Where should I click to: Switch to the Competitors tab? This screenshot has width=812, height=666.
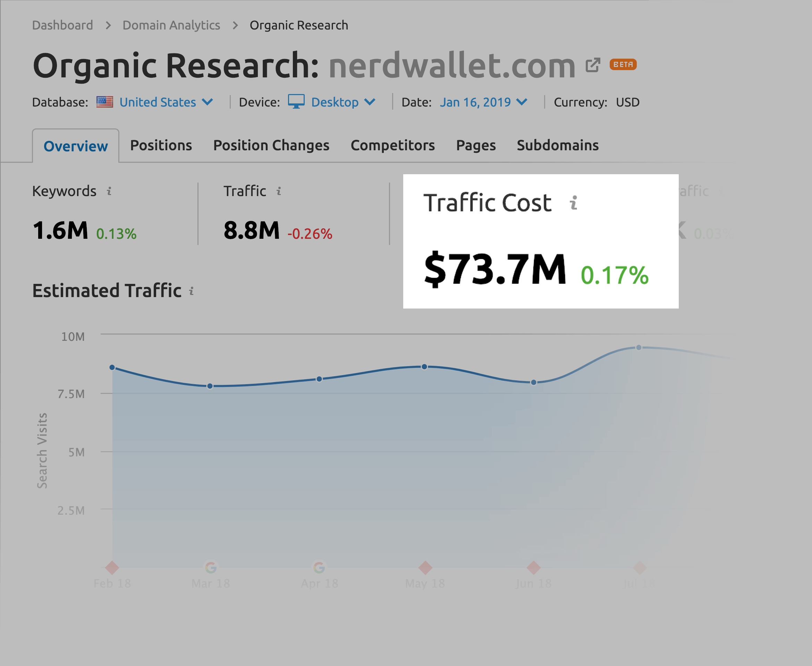point(392,144)
